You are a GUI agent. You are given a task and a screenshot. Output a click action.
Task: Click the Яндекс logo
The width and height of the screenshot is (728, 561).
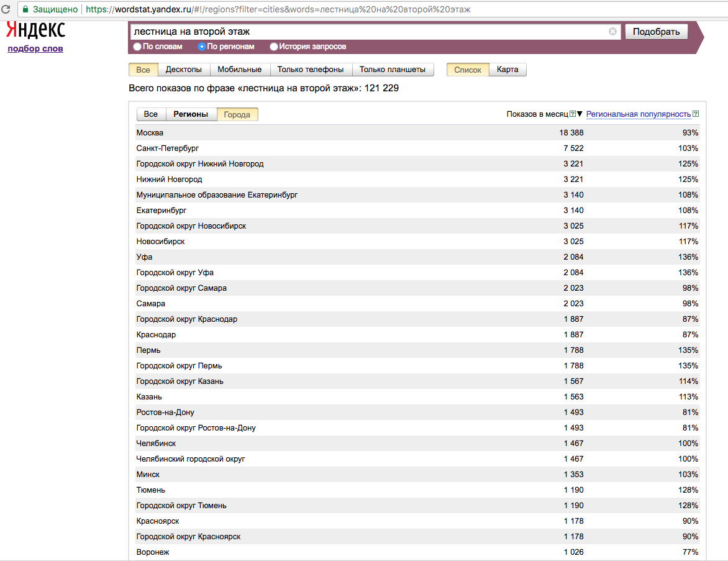pyautogui.click(x=35, y=30)
